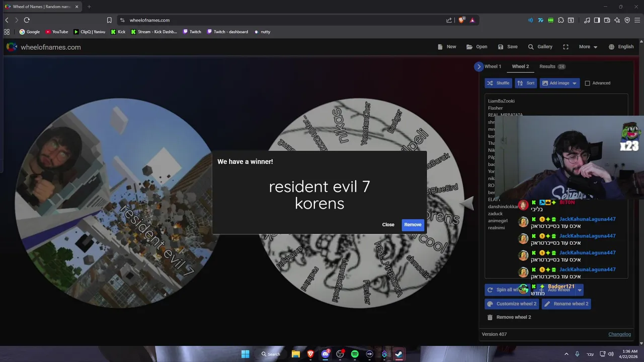
Task: Open the extensions puzzle icon
Action: click(x=561, y=20)
